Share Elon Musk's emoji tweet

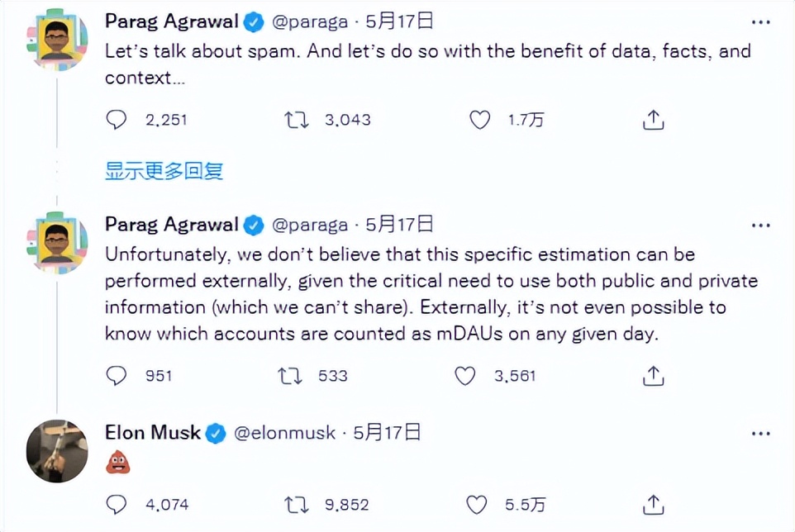(x=653, y=504)
